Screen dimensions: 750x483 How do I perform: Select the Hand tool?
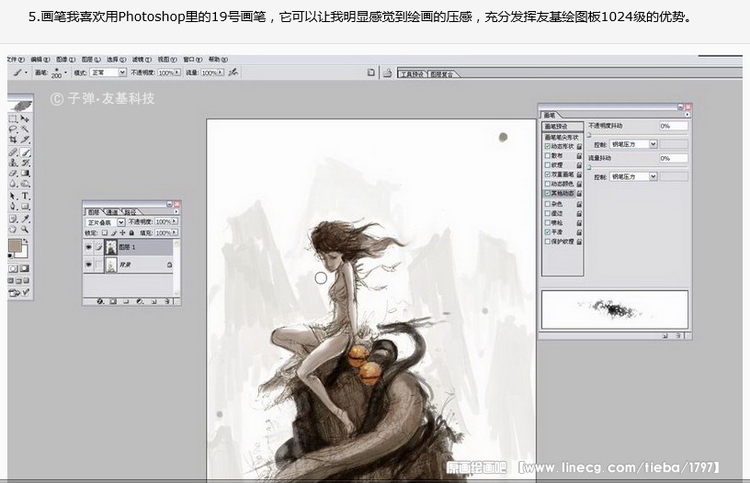pos(13,229)
